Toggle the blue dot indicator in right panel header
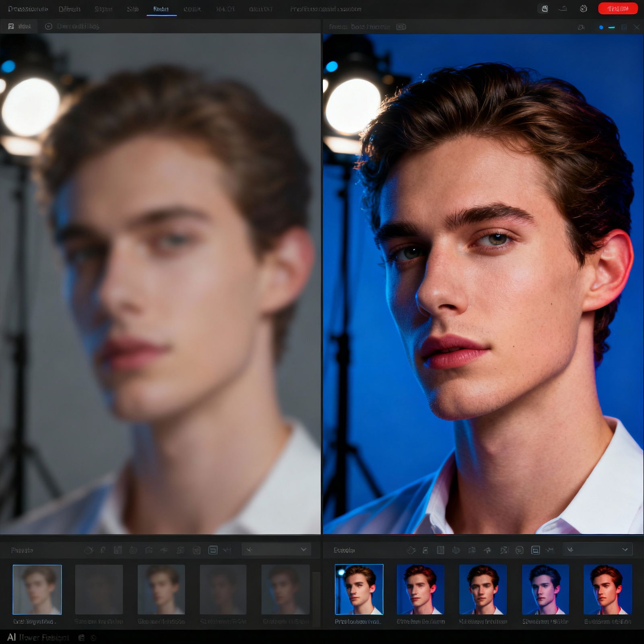Screen dimensions: 644x644 pyautogui.click(x=601, y=27)
